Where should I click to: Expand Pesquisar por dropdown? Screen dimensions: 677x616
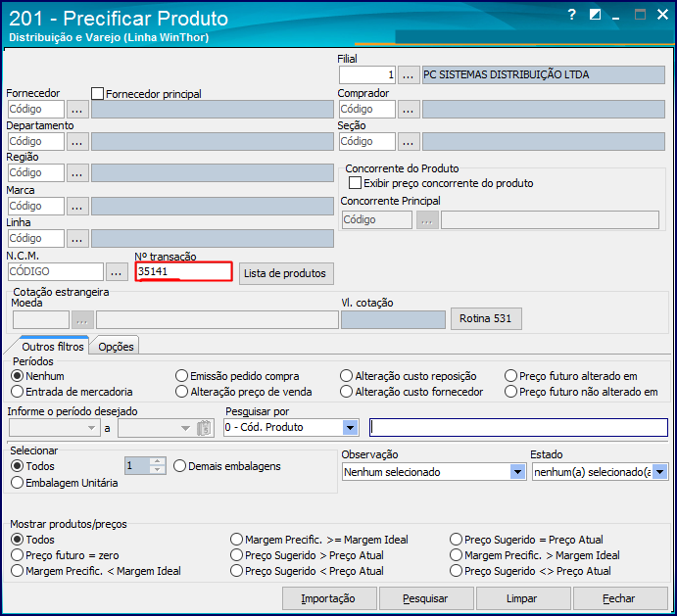coord(350,428)
